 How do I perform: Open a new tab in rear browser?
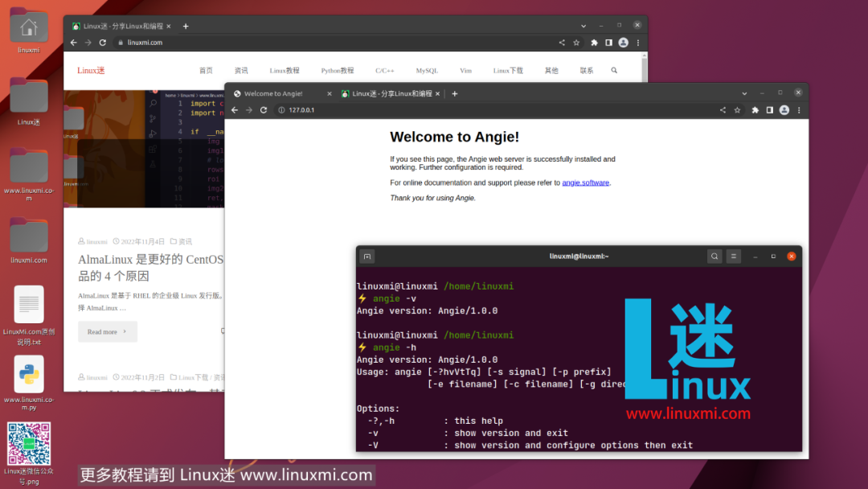[x=186, y=26]
